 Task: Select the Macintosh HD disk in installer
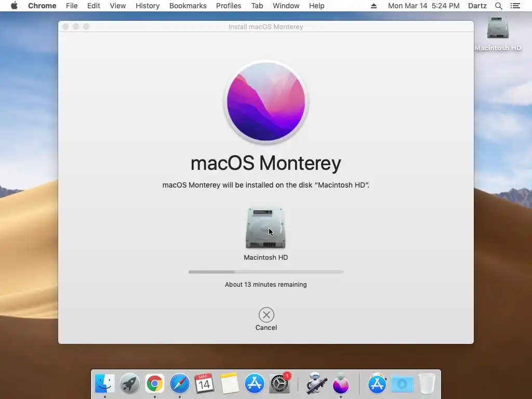(x=265, y=228)
